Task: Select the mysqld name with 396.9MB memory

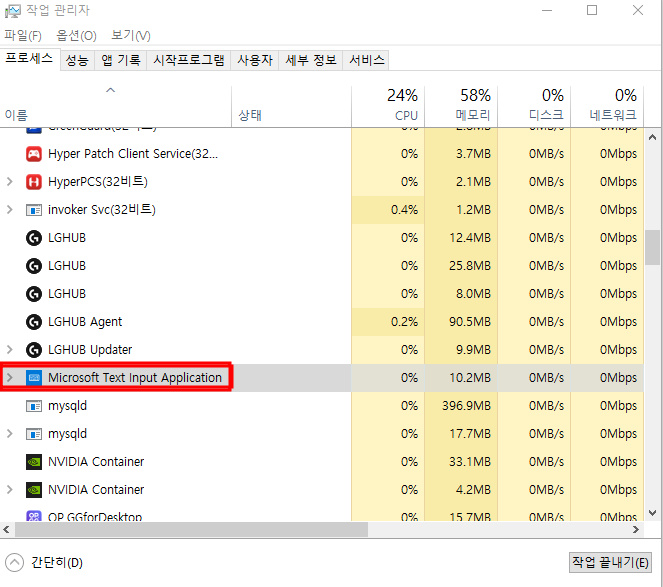Action: pyautogui.click(x=67, y=406)
